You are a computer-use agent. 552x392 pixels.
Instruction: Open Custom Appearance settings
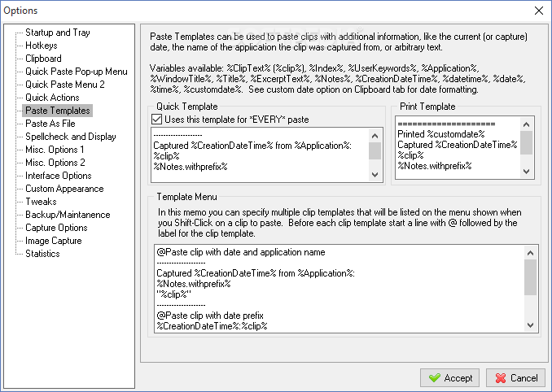[x=64, y=189]
